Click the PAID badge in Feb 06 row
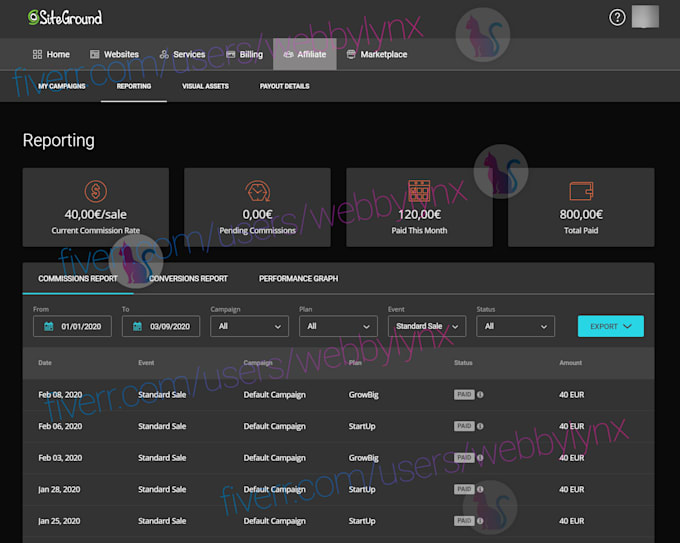This screenshot has height=543, width=680. click(x=464, y=426)
